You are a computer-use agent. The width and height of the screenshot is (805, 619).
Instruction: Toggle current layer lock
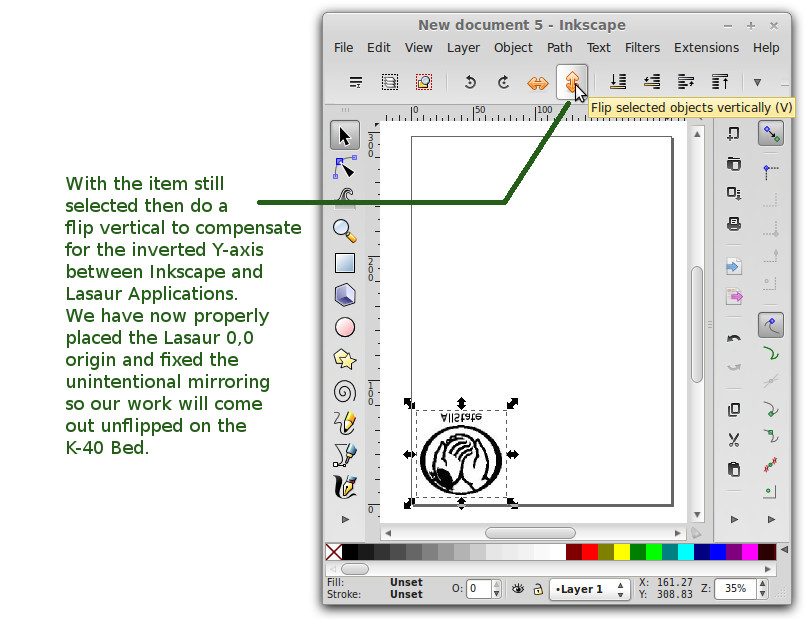pyautogui.click(x=538, y=589)
